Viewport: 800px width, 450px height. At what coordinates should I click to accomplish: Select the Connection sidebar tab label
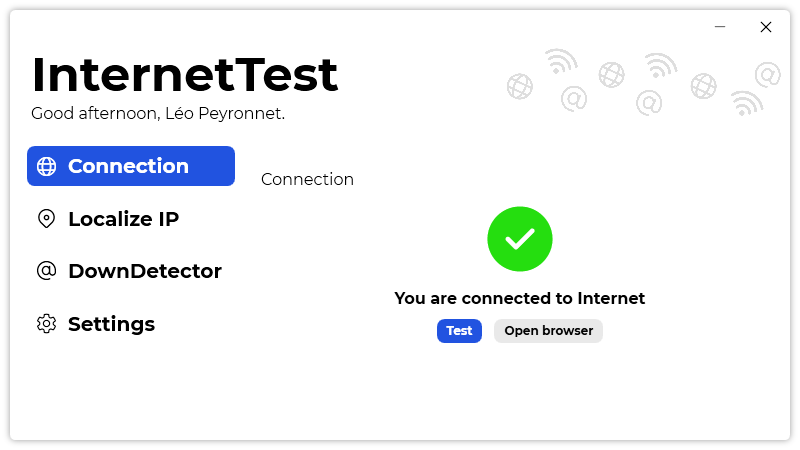coord(129,166)
